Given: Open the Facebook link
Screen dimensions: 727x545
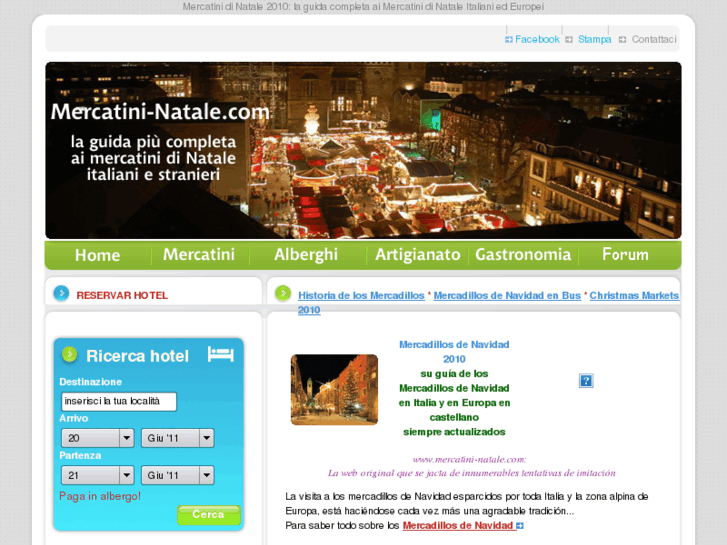Looking at the screenshot, I should point(537,39).
